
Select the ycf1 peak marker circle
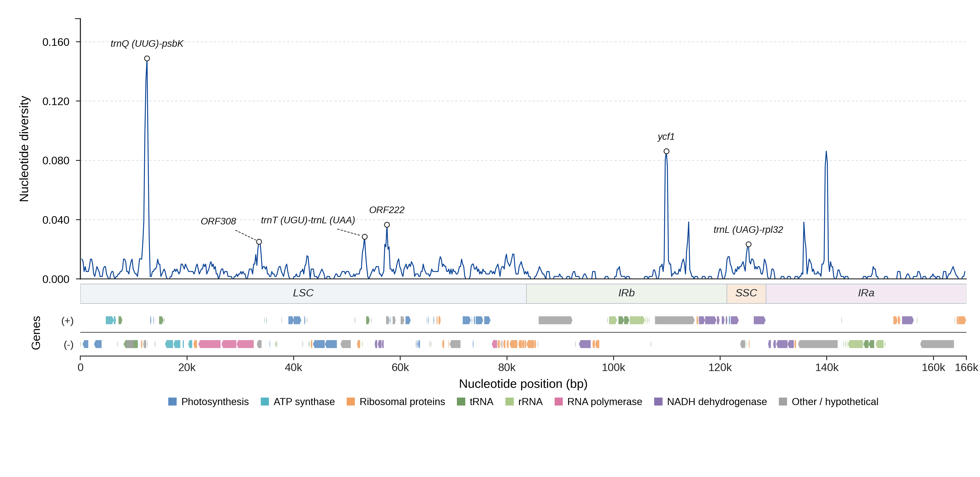pos(666,151)
